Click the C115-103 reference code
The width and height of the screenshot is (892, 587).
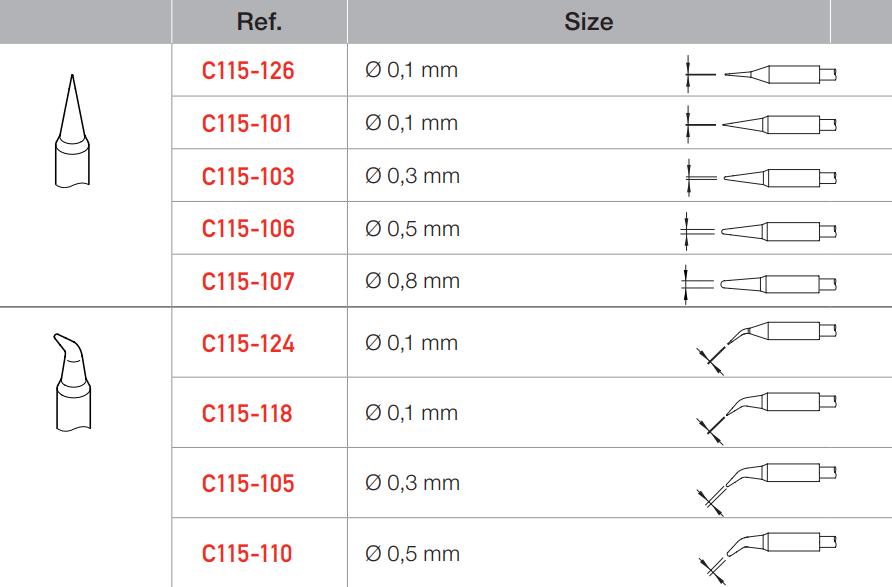point(248,177)
